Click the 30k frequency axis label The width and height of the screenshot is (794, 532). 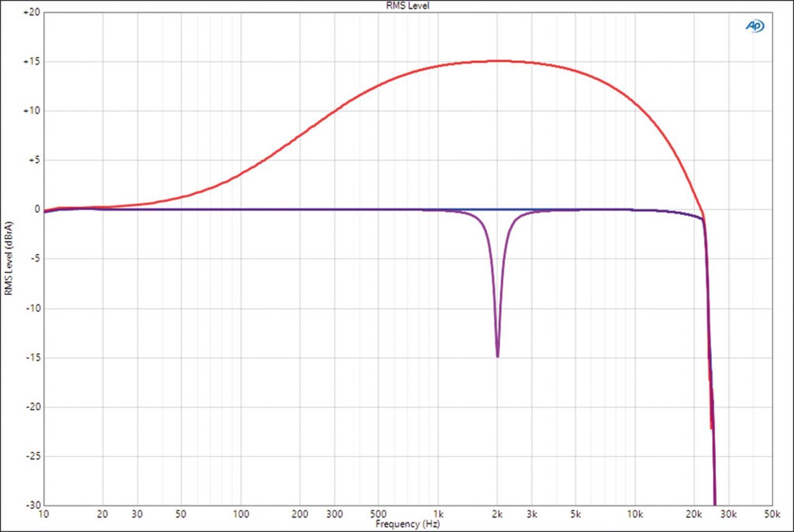(728, 514)
